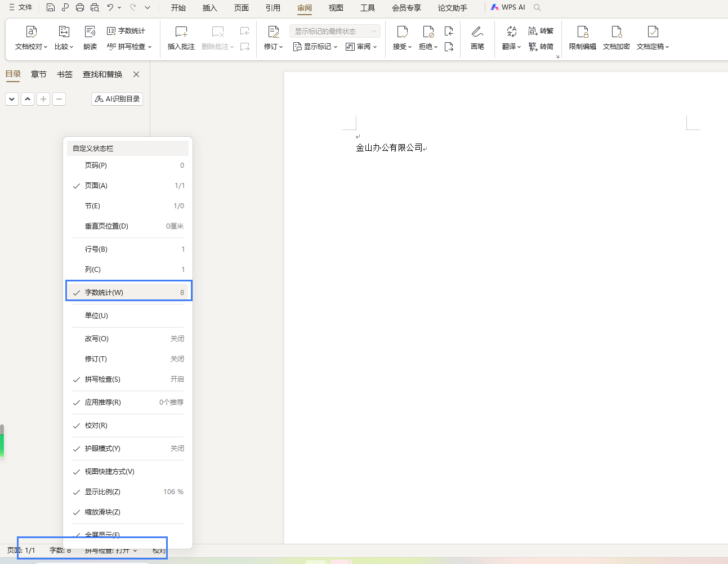Uncheck 护眼模式(Y) eye protection option
Screen dimensions: 728x564
(128, 449)
